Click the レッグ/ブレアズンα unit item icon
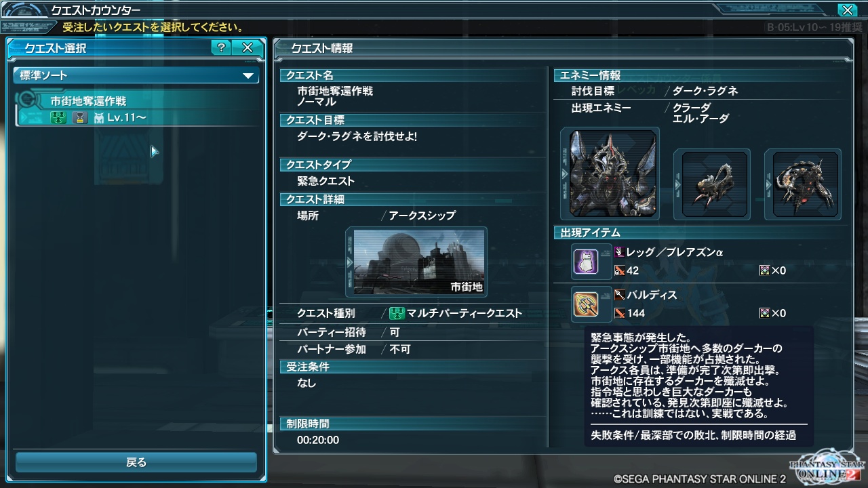 (x=587, y=261)
